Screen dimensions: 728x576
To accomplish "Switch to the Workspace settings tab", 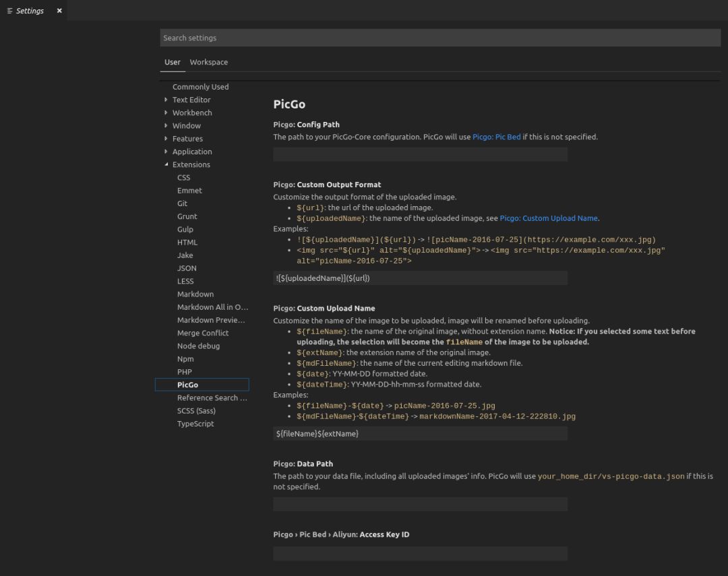I will click(208, 62).
